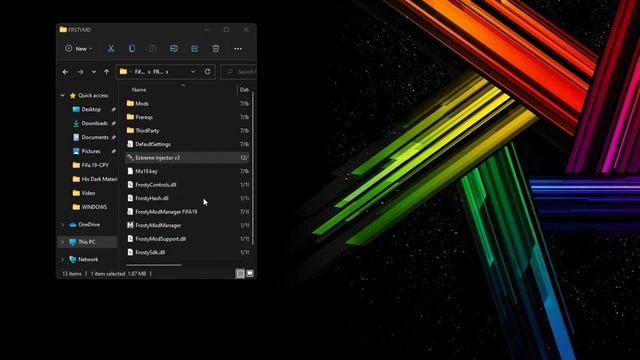Open WINDOWS folder in sidebar
Screen dimensions: 640x360
click(94, 207)
